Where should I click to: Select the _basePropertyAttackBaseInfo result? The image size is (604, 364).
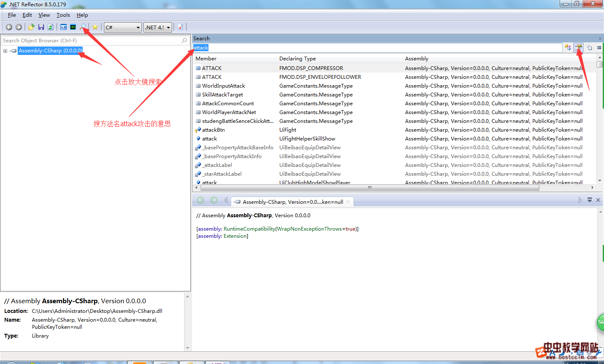pos(237,148)
